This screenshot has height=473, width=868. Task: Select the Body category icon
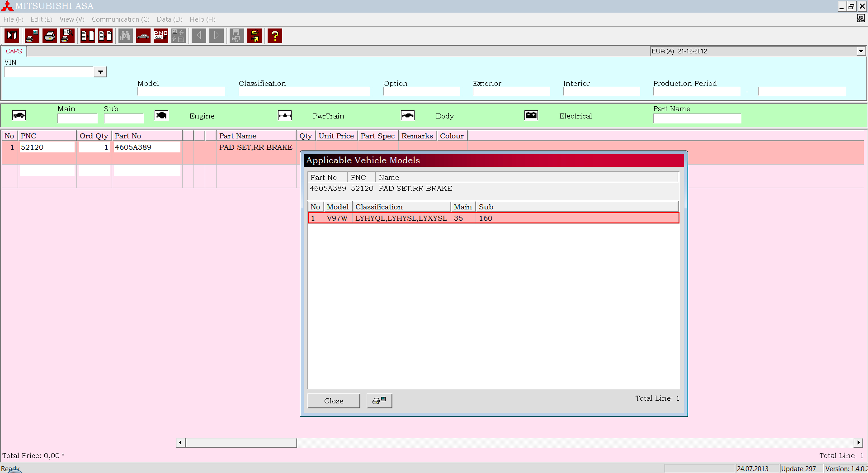[x=407, y=116]
